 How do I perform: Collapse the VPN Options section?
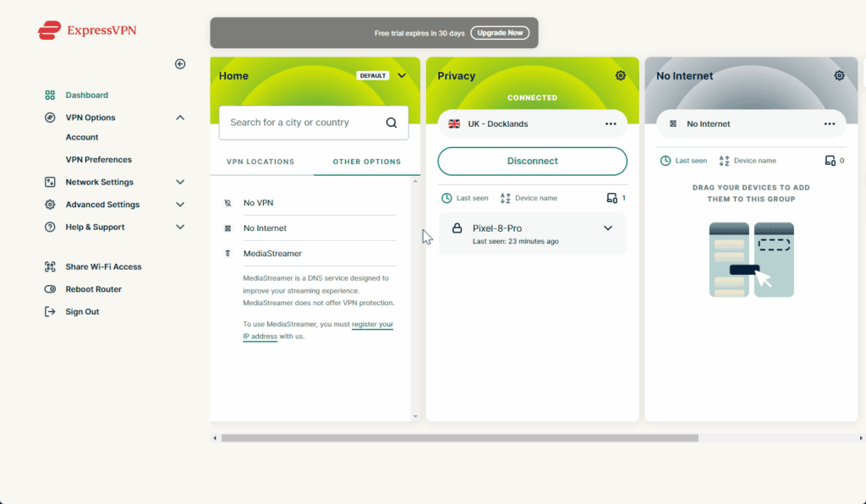coord(180,118)
